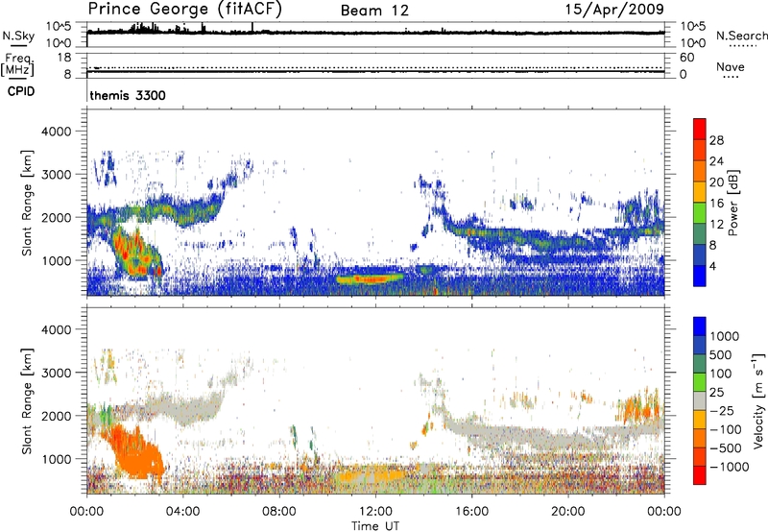768x532 pixels.
Task: Pick the yellow 16–20 dB power color segment
Action: pyautogui.click(x=700, y=192)
